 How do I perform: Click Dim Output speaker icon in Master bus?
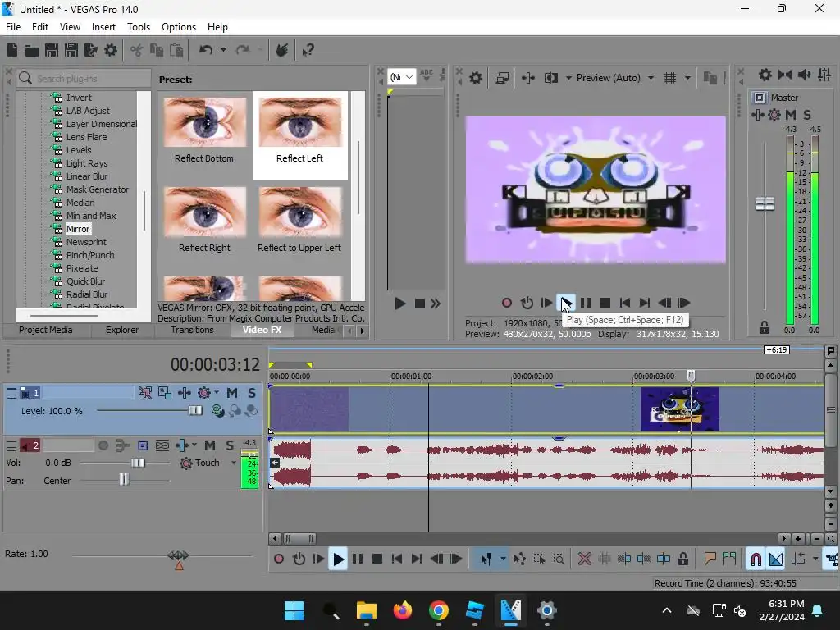(805, 75)
